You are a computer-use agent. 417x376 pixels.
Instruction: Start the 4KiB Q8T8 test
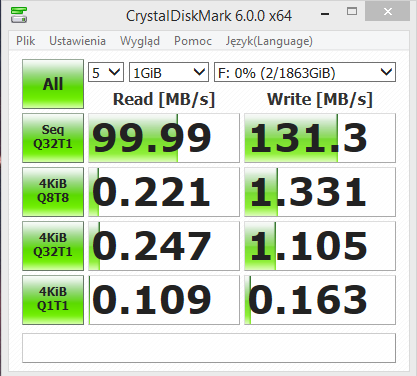click(x=53, y=192)
